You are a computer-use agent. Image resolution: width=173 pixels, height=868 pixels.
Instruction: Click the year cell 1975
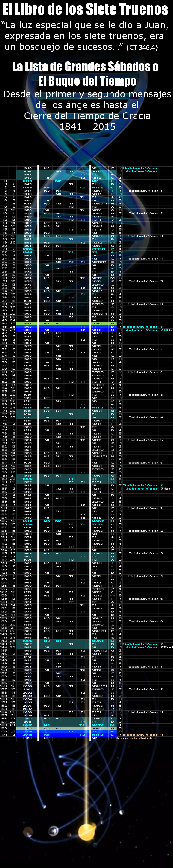coord(27,605)
